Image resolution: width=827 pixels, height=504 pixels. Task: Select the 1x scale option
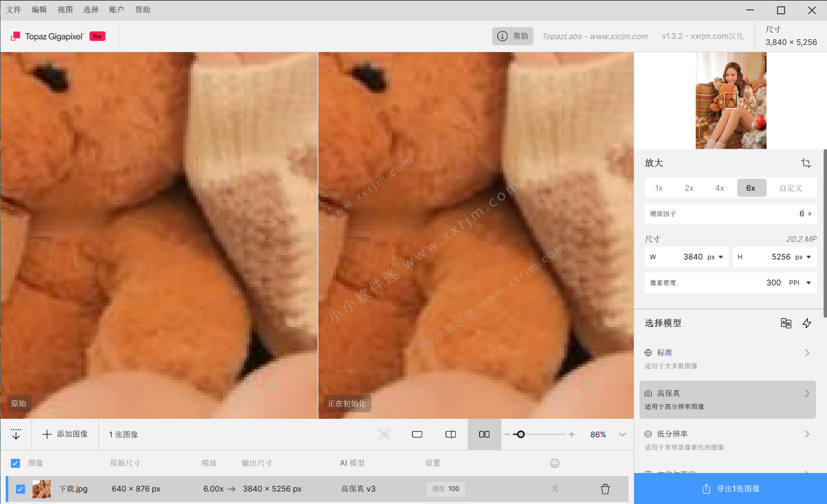click(659, 188)
